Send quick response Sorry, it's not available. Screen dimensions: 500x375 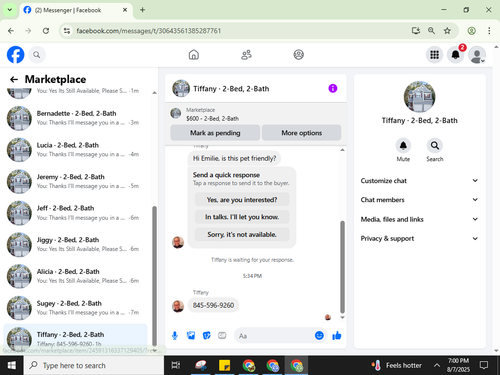point(242,234)
